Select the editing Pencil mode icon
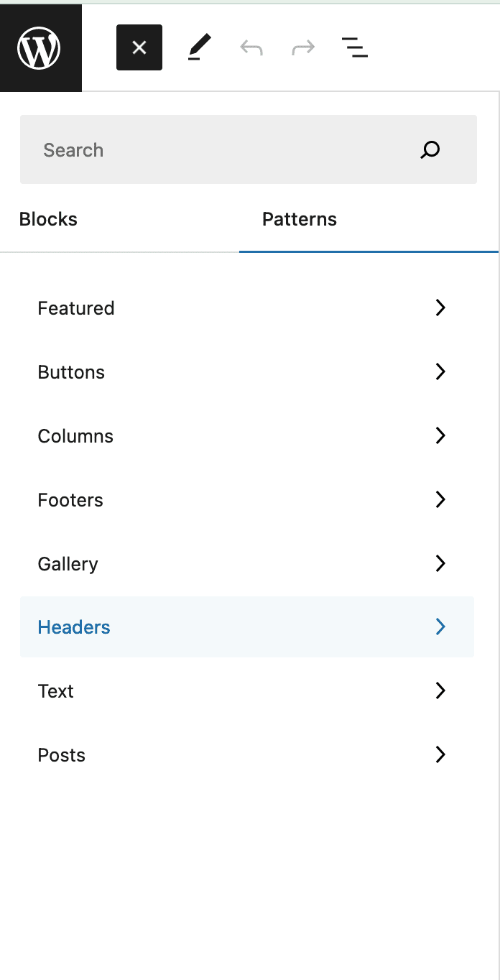The image size is (500, 980). point(199,47)
